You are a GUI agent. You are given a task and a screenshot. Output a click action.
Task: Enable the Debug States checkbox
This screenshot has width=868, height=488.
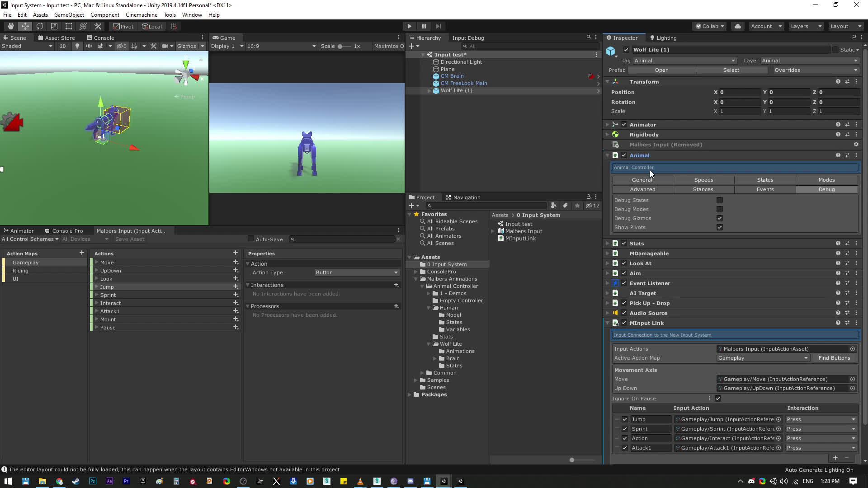(x=719, y=200)
